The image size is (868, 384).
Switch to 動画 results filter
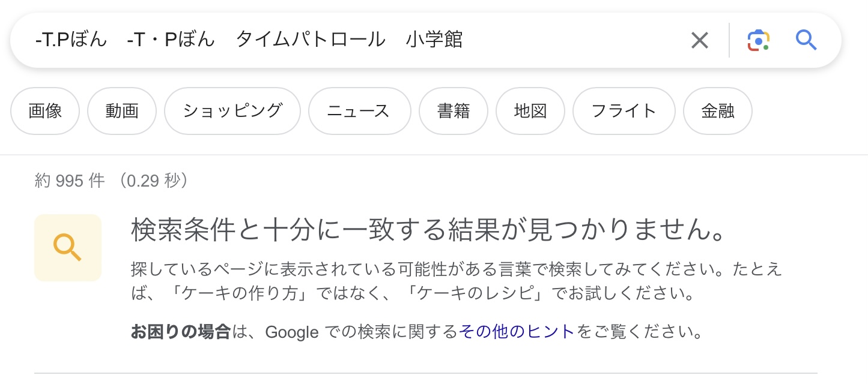click(122, 111)
